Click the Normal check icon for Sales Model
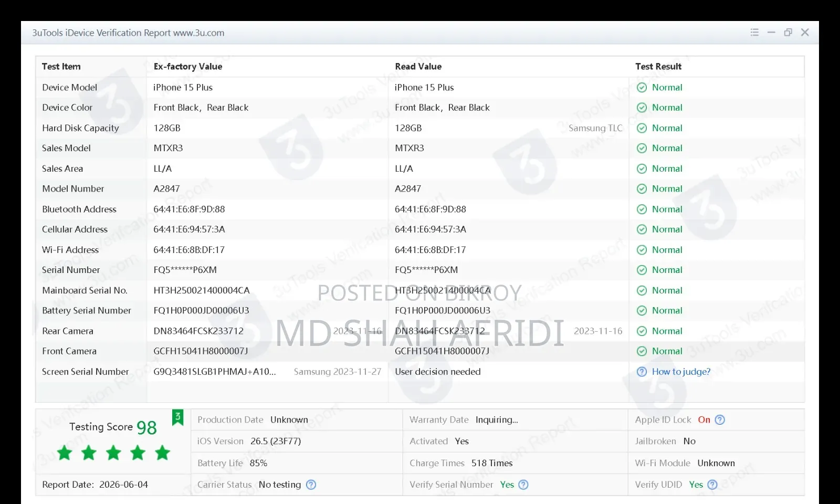The image size is (840, 504). click(x=642, y=148)
